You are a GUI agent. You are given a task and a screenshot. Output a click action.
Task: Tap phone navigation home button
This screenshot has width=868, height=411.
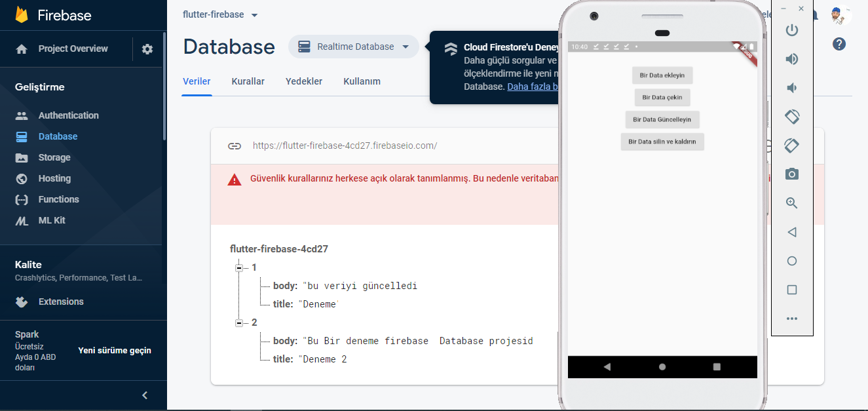pos(662,367)
